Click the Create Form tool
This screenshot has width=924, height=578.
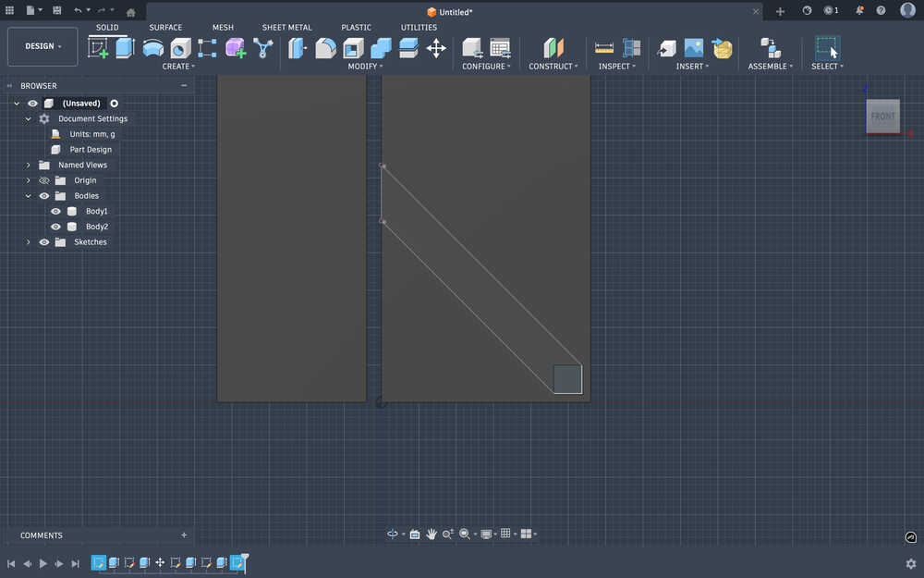[x=235, y=48]
